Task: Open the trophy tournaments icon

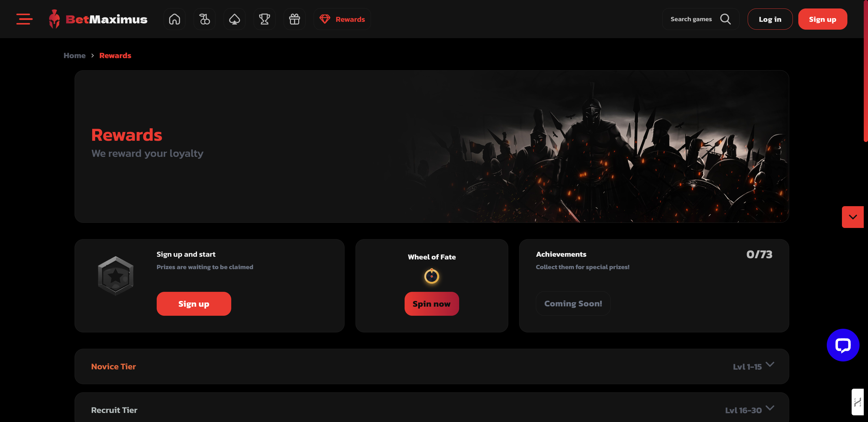Action: pyautogui.click(x=265, y=19)
